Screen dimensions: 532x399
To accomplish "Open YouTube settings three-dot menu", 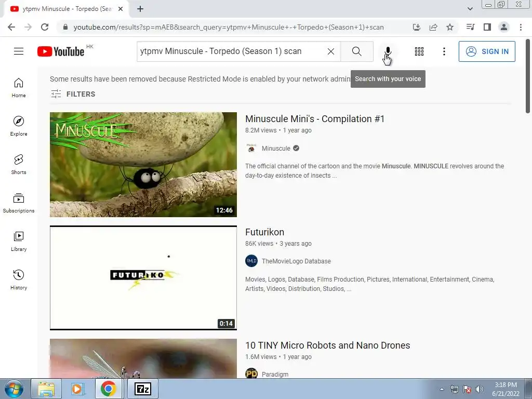I will (x=444, y=51).
